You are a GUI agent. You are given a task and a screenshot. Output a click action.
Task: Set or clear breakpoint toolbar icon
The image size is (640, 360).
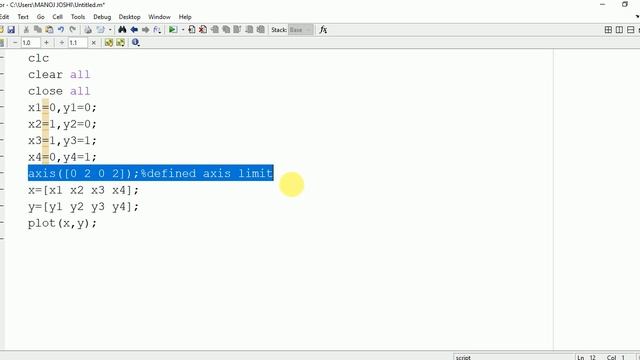[191, 30]
